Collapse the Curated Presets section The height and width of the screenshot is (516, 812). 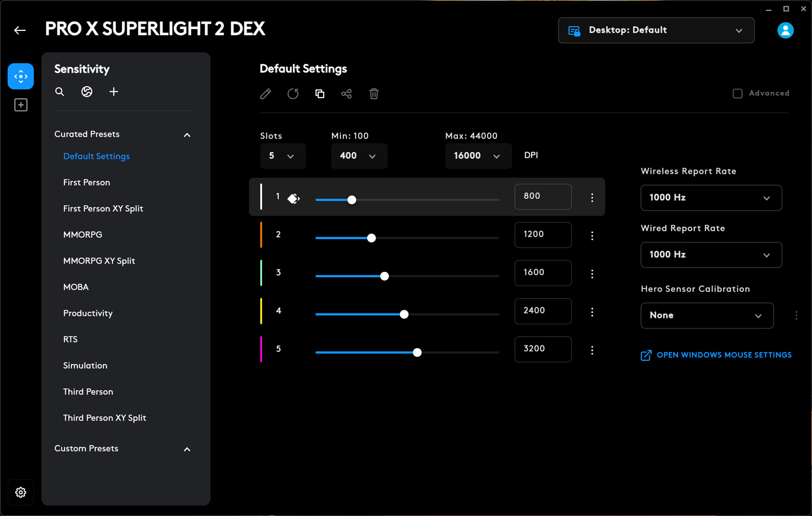click(187, 135)
